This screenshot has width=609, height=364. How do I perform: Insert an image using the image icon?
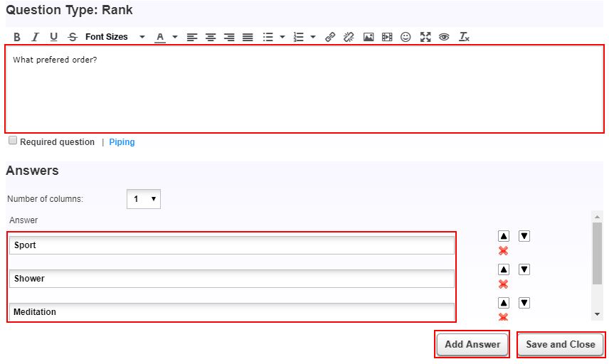(369, 37)
